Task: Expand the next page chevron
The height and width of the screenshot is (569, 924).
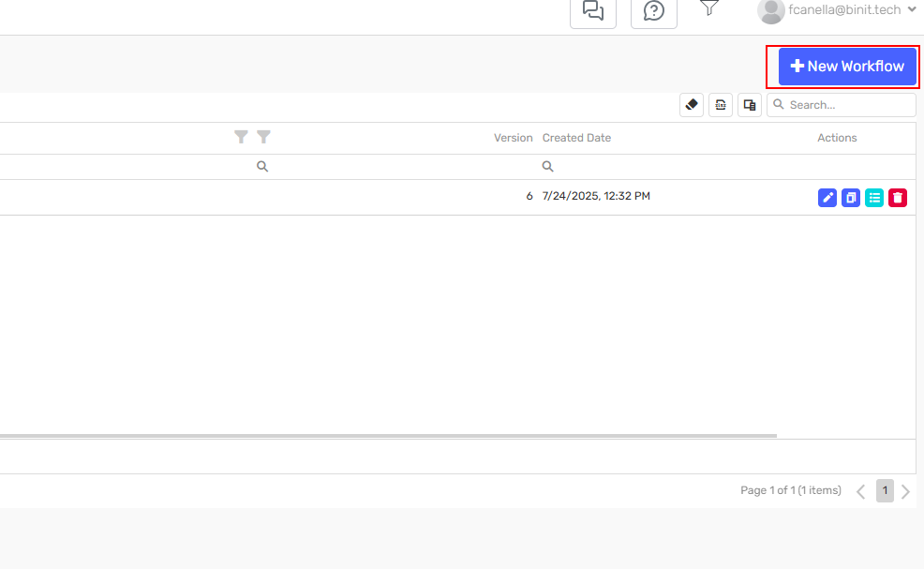Action: (x=905, y=490)
